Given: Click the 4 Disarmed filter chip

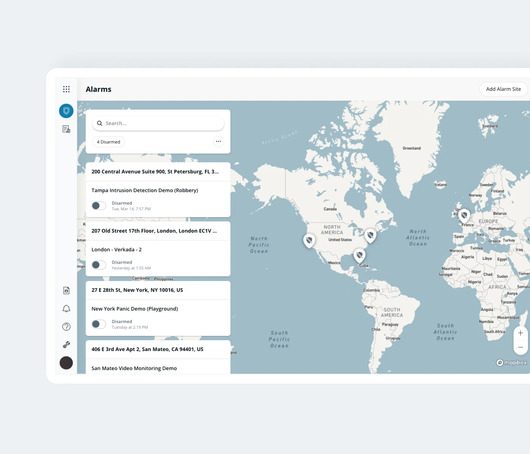Looking at the screenshot, I should pyautogui.click(x=109, y=142).
